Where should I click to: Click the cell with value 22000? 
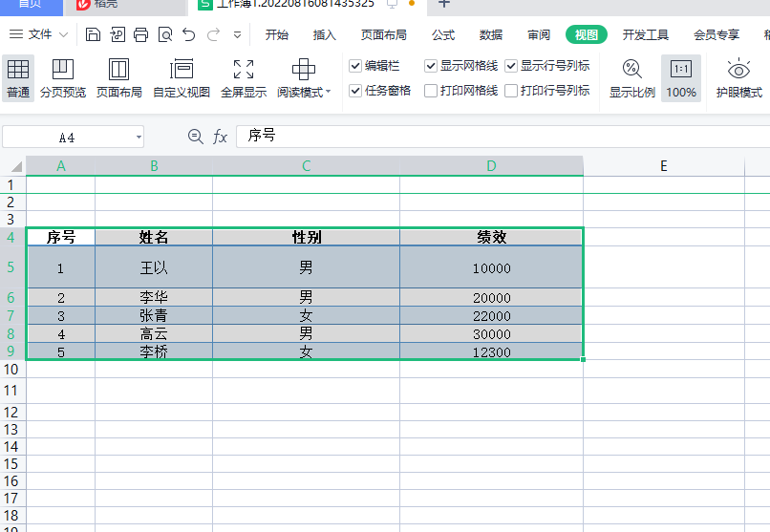click(x=492, y=315)
